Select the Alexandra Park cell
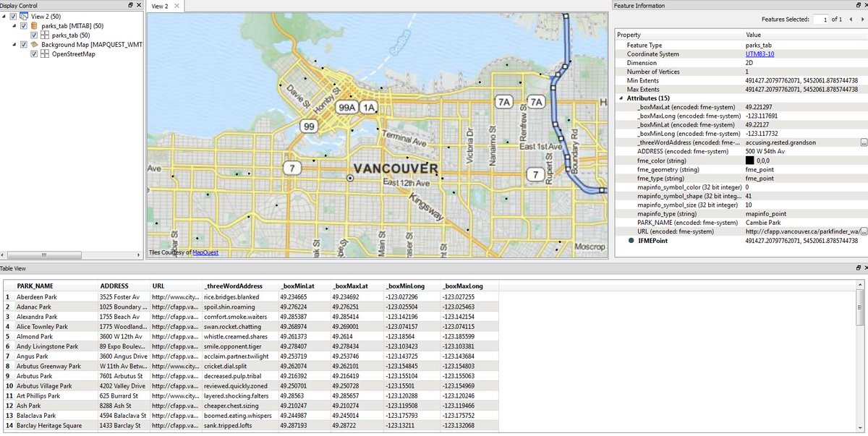The width and height of the screenshot is (868, 436). [x=56, y=317]
